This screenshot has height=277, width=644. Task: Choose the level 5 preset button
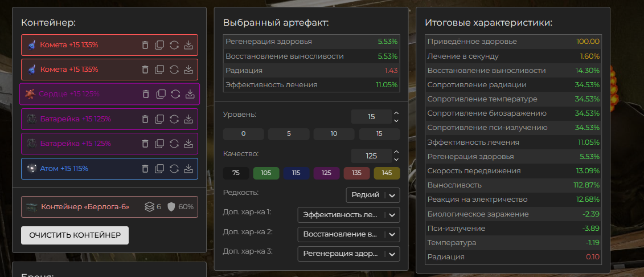tap(289, 134)
